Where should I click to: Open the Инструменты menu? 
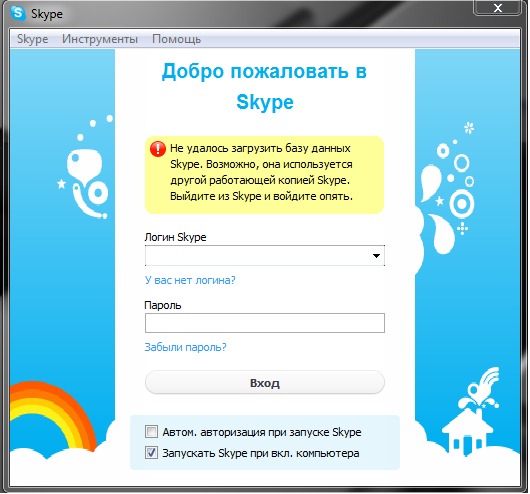(100, 39)
